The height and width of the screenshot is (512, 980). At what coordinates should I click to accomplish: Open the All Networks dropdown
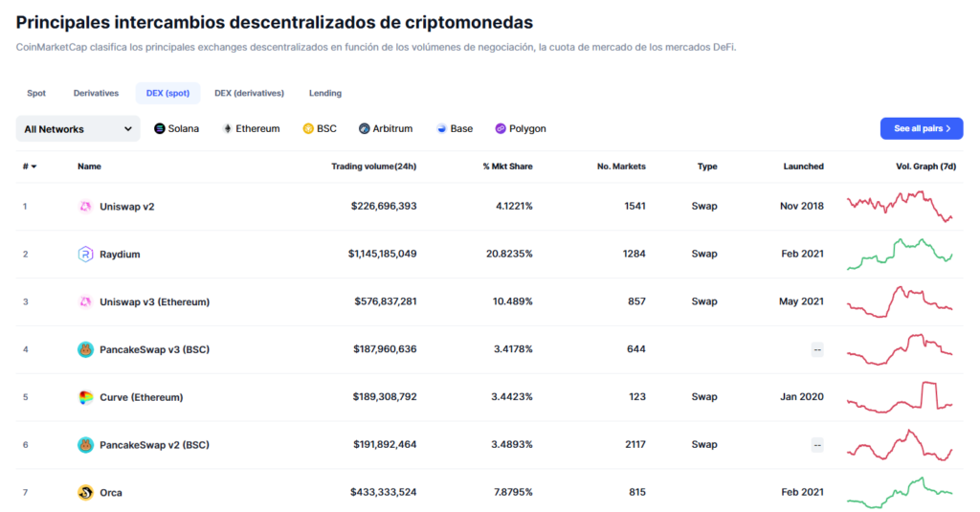(x=78, y=129)
